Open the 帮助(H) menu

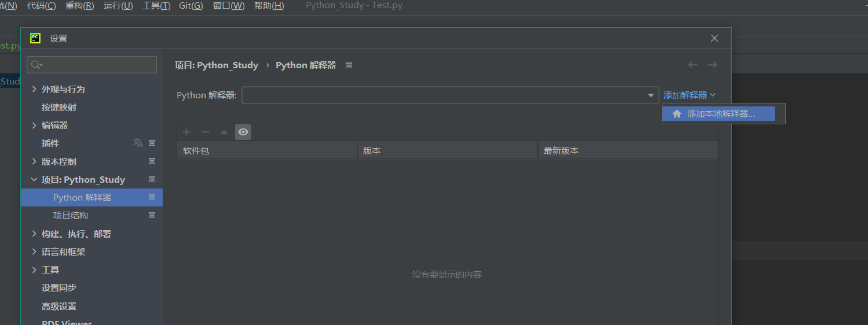pyautogui.click(x=269, y=6)
